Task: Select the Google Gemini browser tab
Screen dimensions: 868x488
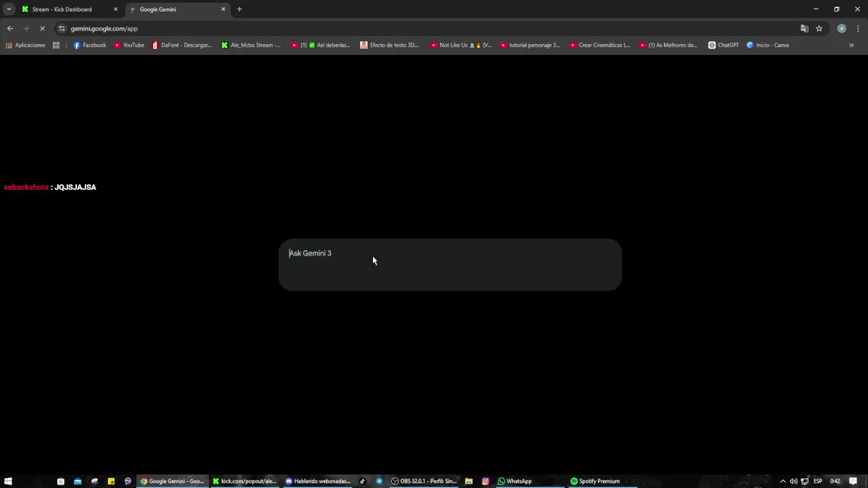Action: [177, 9]
